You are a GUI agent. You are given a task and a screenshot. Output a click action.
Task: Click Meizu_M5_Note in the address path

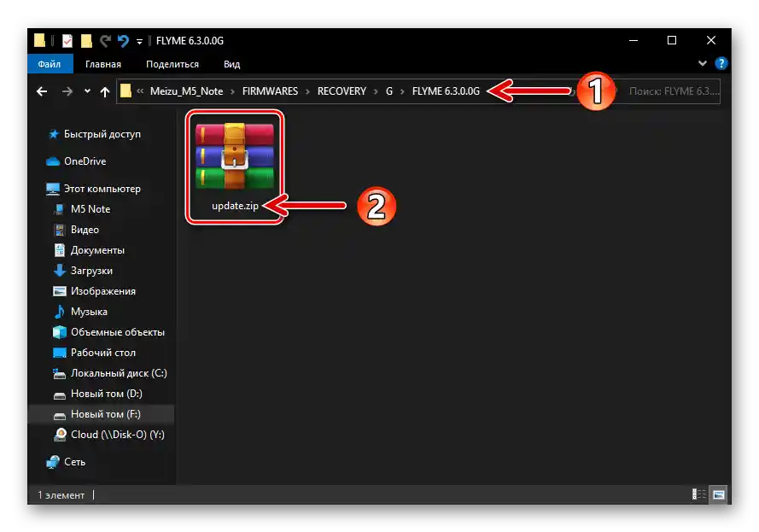coord(186,91)
